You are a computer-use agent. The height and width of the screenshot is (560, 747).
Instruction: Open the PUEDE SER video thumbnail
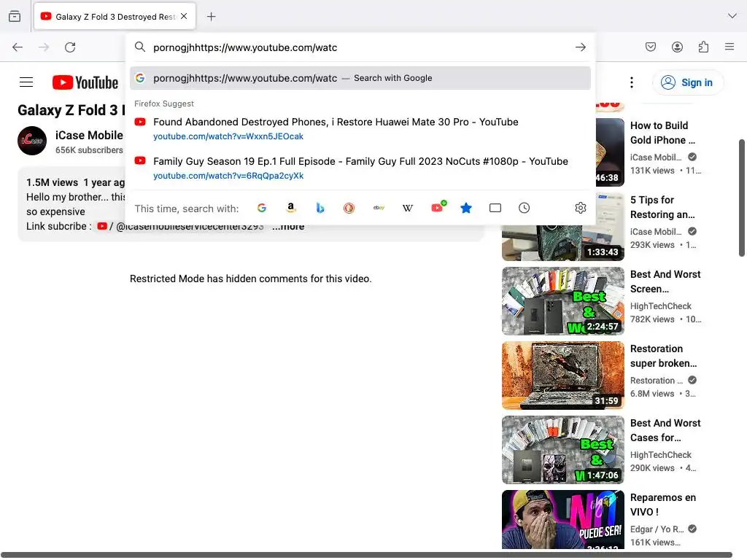(x=562, y=519)
